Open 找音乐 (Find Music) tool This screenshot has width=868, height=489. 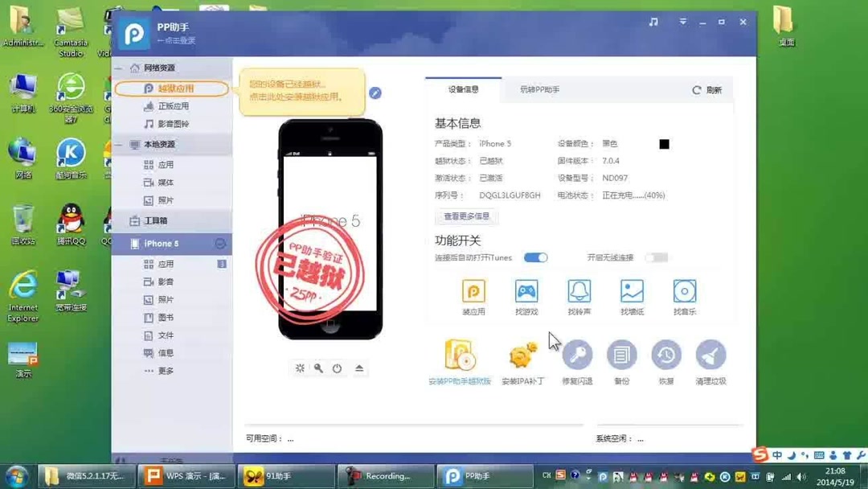[x=684, y=294]
